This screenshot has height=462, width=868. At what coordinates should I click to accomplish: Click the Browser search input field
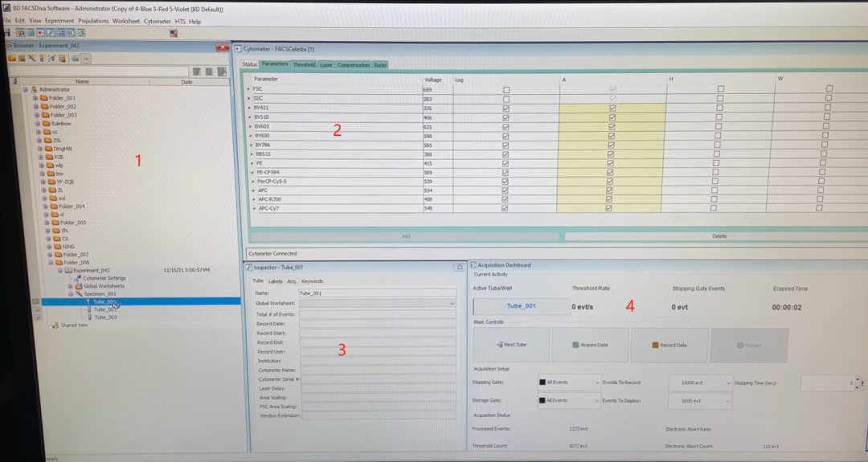[x=99, y=72]
